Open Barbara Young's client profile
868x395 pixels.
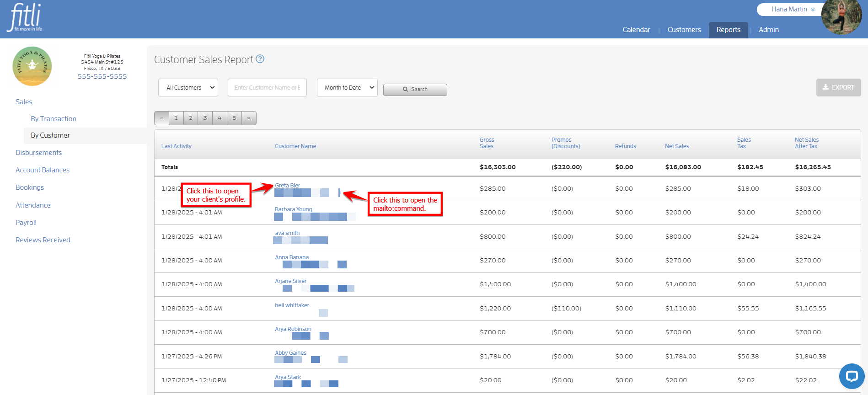[x=293, y=209]
